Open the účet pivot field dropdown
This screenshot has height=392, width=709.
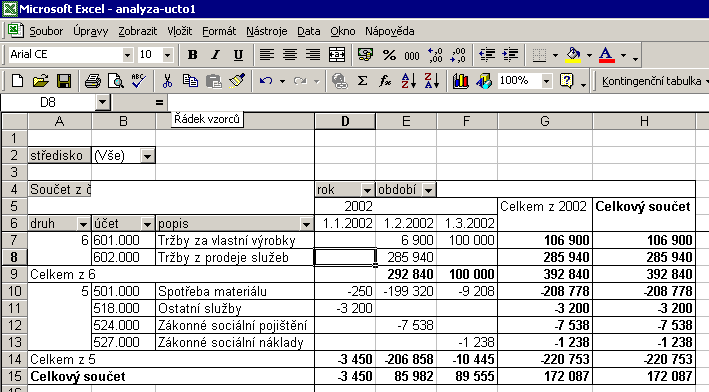coord(147,224)
